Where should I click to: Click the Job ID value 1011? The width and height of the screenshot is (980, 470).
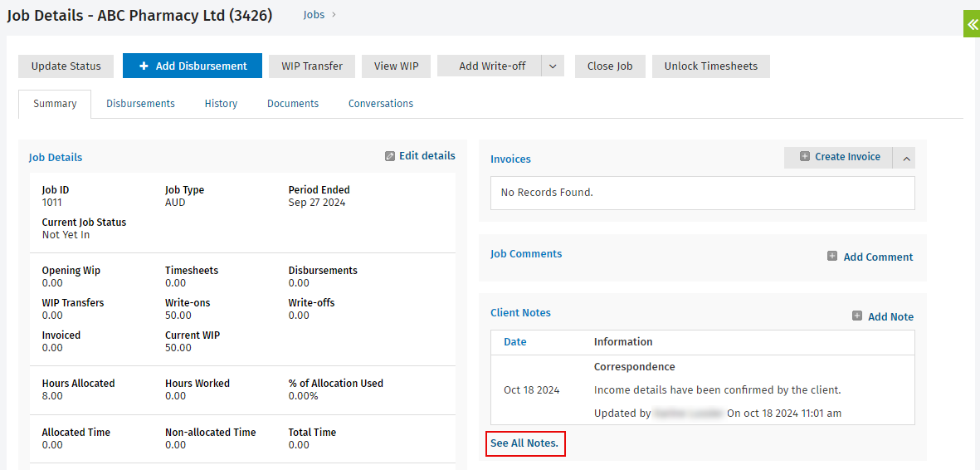point(52,202)
